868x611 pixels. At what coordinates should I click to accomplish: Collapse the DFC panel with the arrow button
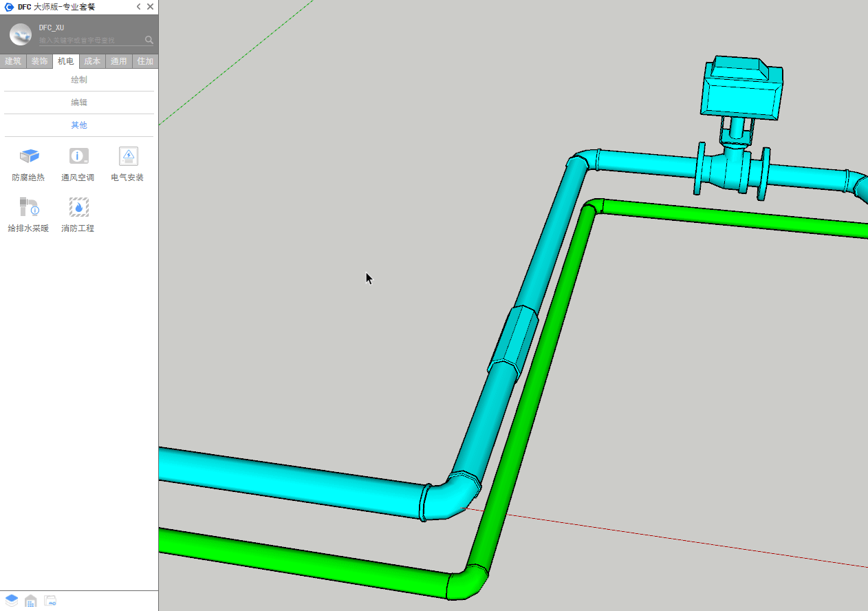point(138,7)
